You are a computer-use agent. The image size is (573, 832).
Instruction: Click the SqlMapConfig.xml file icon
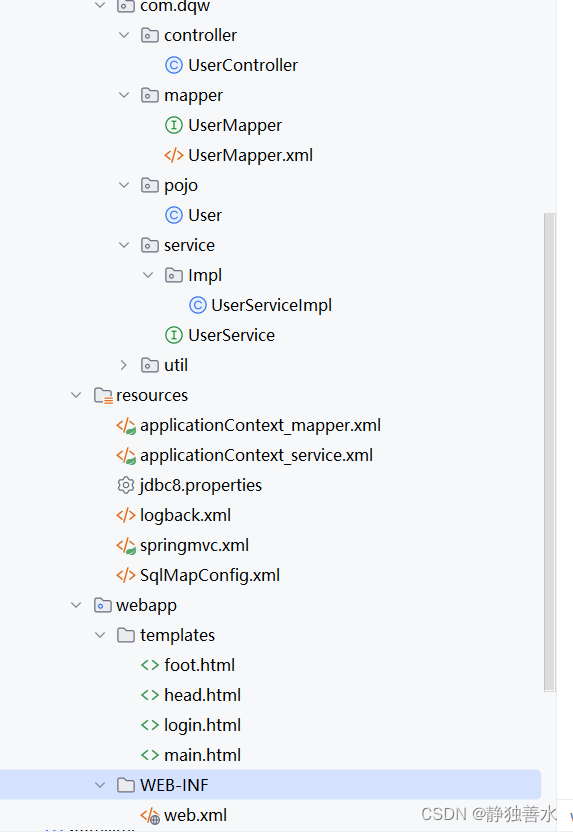point(126,575)
